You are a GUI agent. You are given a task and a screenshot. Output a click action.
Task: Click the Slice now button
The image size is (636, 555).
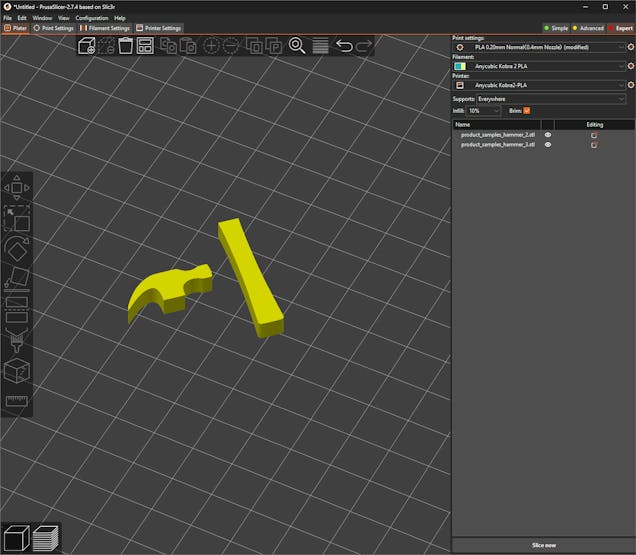543,545
